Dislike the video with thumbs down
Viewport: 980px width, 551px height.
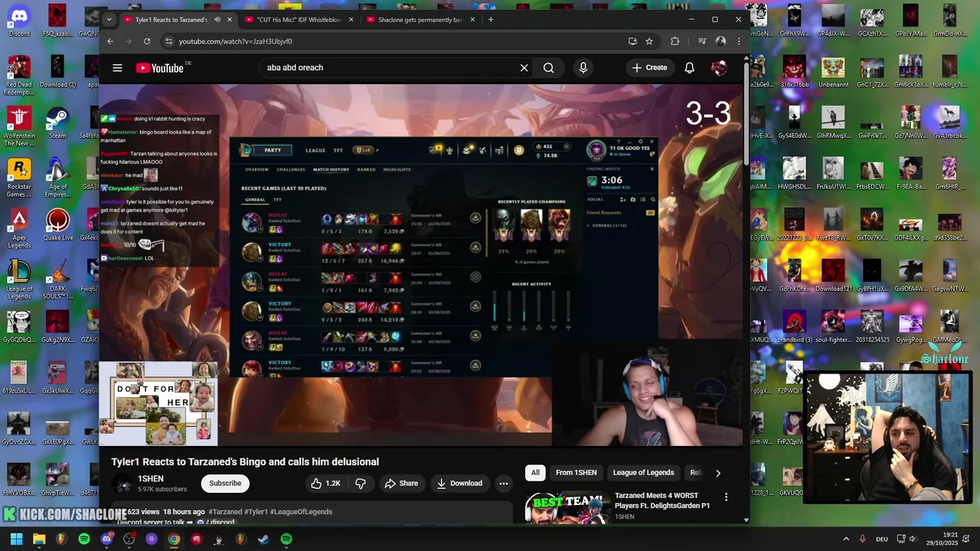coord(361,483)
